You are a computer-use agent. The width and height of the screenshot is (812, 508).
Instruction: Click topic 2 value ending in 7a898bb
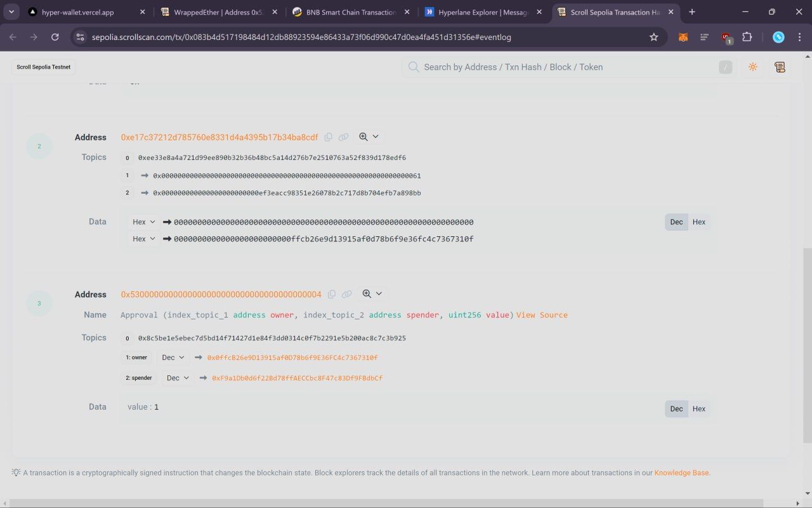pyautogui.click(x=287, y=193)
